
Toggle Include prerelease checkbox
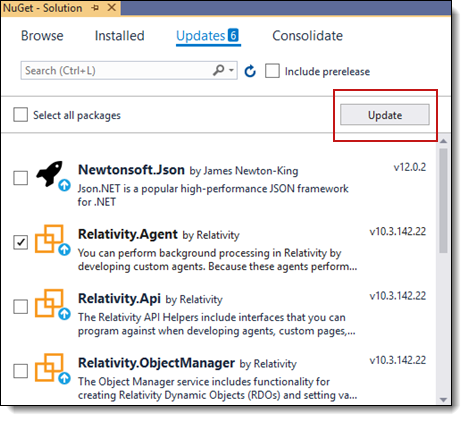point(272,71)
